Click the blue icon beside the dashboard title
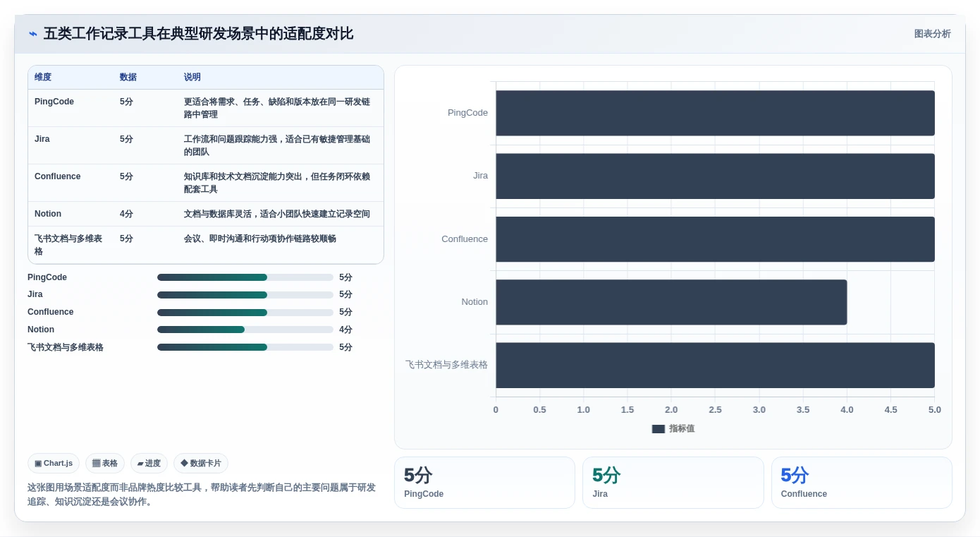 coord(32,34)
